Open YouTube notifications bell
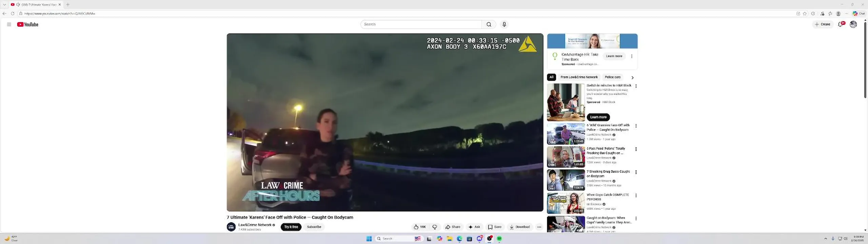Viewport: 868px width, 244px height. point(841,24)
